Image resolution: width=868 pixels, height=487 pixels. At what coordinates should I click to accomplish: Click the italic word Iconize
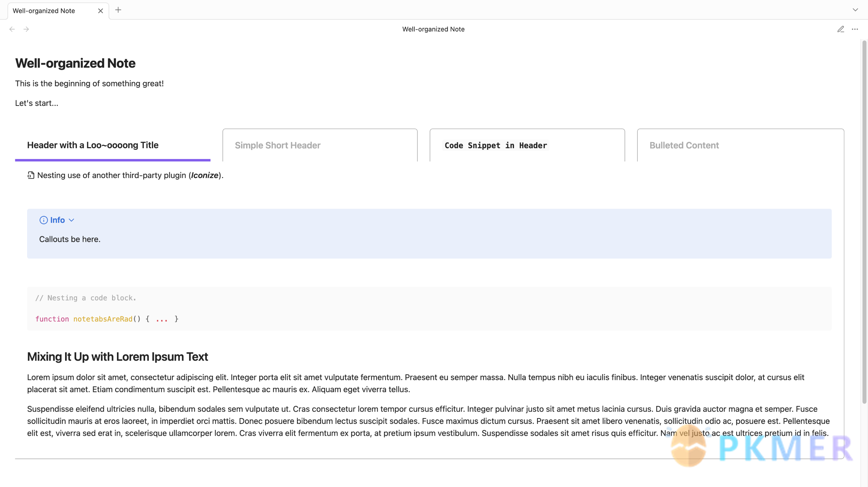204,175
